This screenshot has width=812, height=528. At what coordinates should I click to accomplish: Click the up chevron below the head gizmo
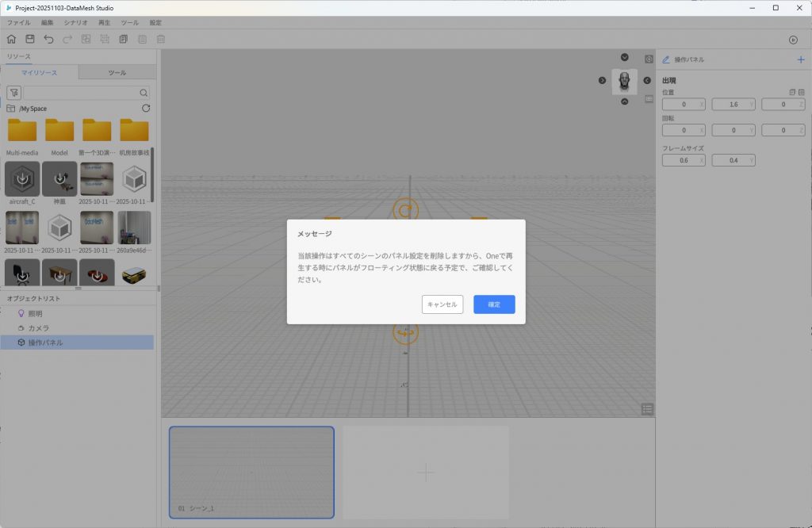coord(625,101)
